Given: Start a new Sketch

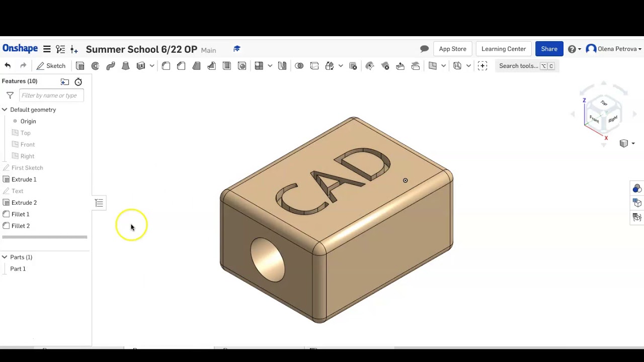Looking at the screenshot, I should (x=51, y=66).
